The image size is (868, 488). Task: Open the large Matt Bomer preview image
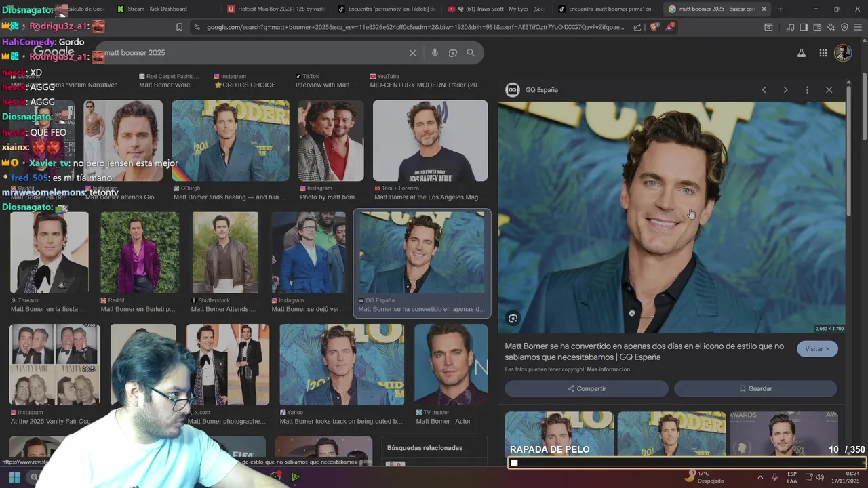[671, 218]
